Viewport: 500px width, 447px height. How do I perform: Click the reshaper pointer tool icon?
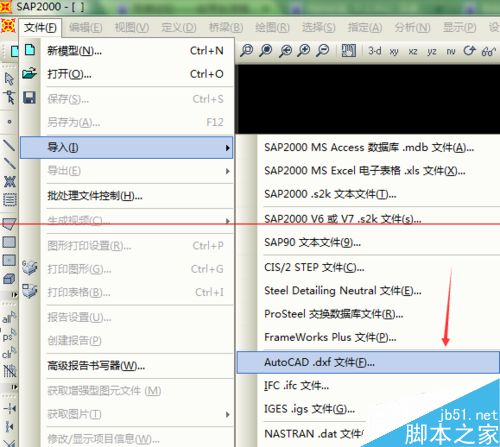click(x=9, y=97)
